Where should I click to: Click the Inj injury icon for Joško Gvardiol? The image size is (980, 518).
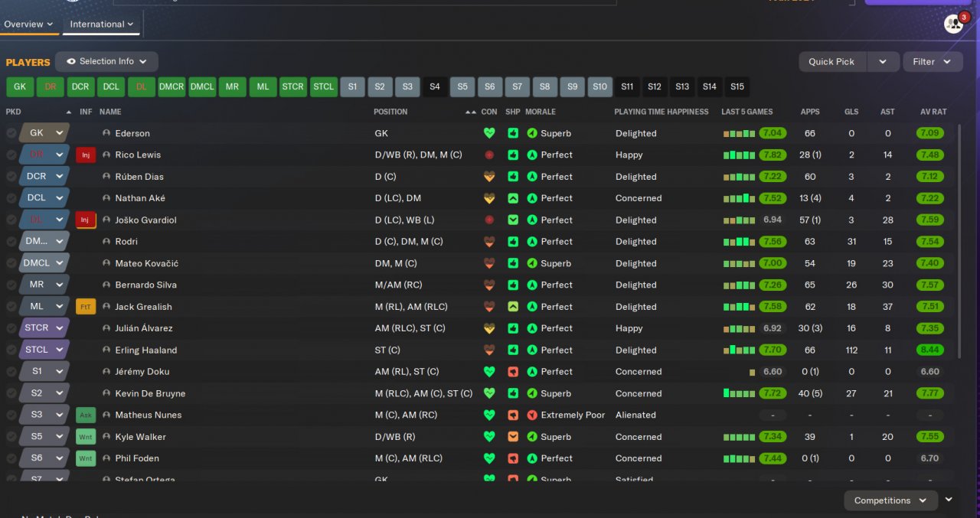[86, 220]
